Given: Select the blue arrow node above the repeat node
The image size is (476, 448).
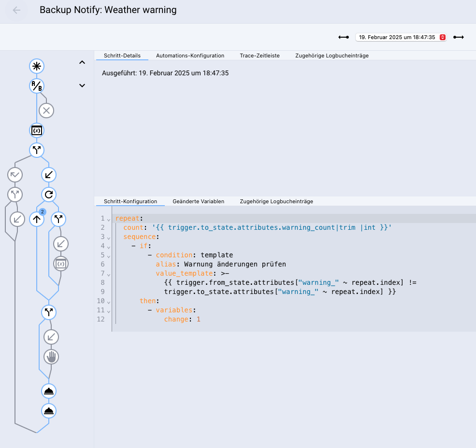Looking at the screenshot, I should 49,175.
